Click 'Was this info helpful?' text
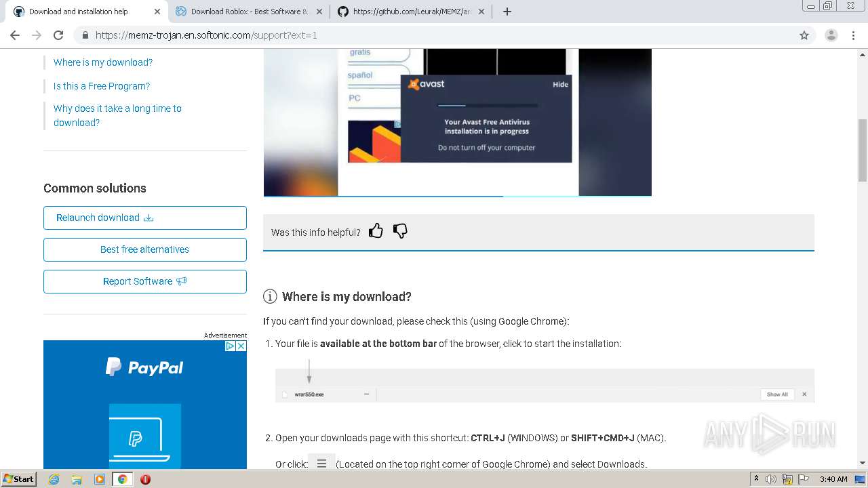The width and height of the screenshot is (868, 488). [316, 232]
